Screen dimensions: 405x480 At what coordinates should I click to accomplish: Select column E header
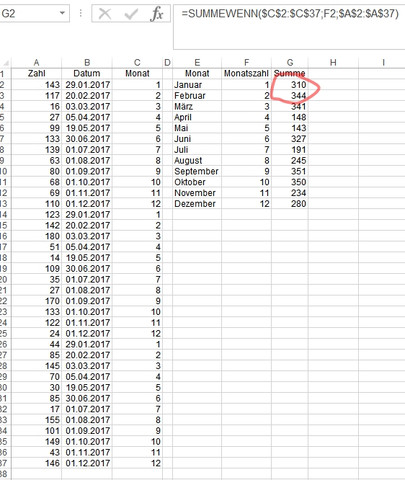197,62
